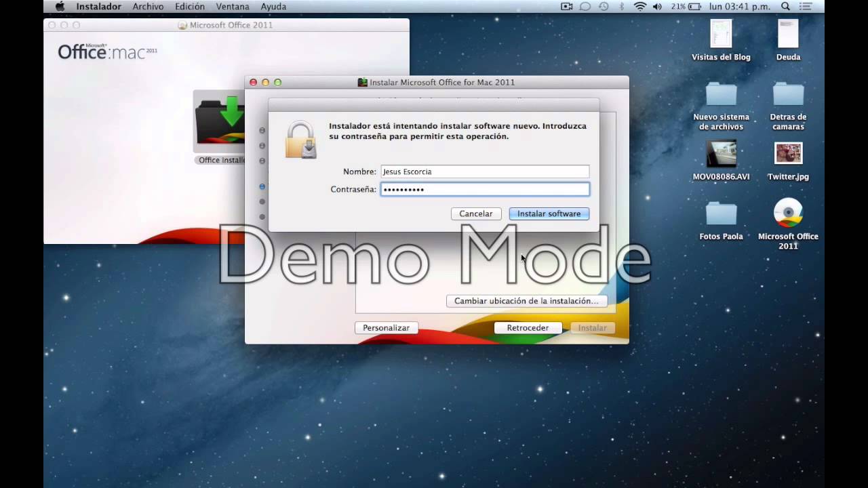Click the Nombre field with Jesus Escorcia
868x488 pixels.
[x=485, y=171]
